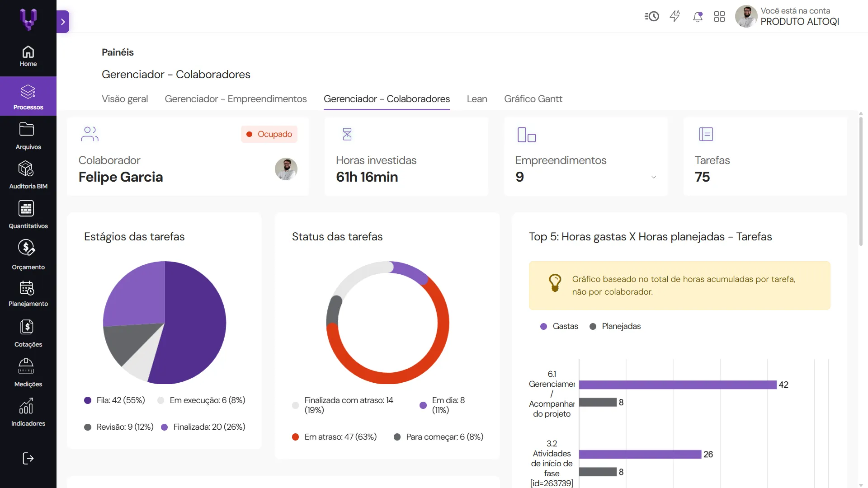Click the app logo at top left
The width and height of the screenshot is (868, 488).
28,19
